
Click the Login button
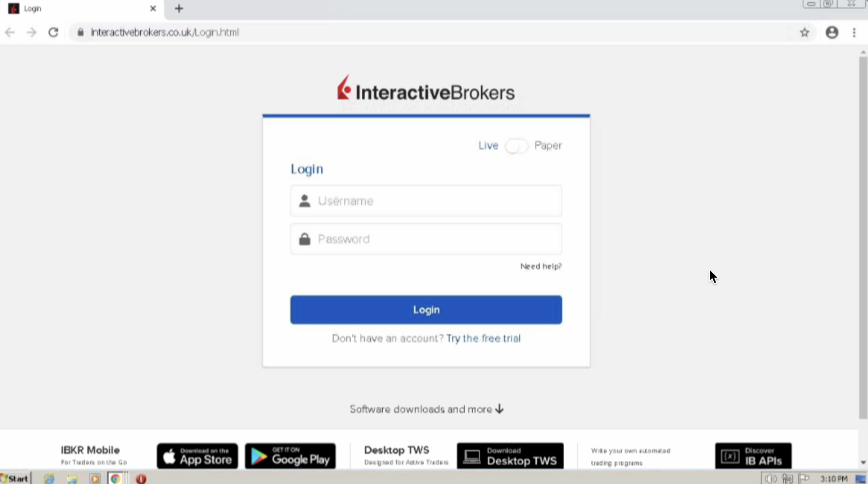point(426,310)
